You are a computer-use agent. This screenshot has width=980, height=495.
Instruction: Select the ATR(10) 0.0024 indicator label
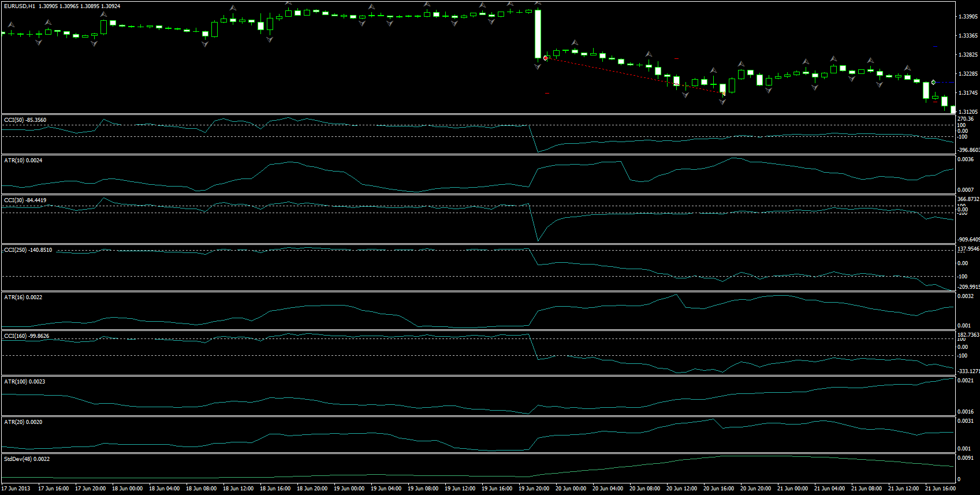[x=23, y=161]
